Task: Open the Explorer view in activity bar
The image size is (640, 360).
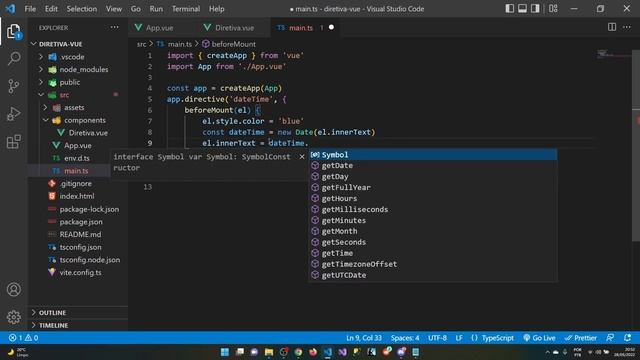Action: coord(13,31)
